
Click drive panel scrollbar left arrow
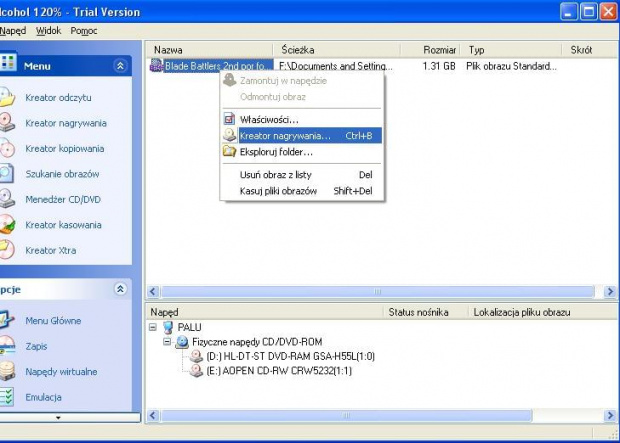[x=153, y=416]
